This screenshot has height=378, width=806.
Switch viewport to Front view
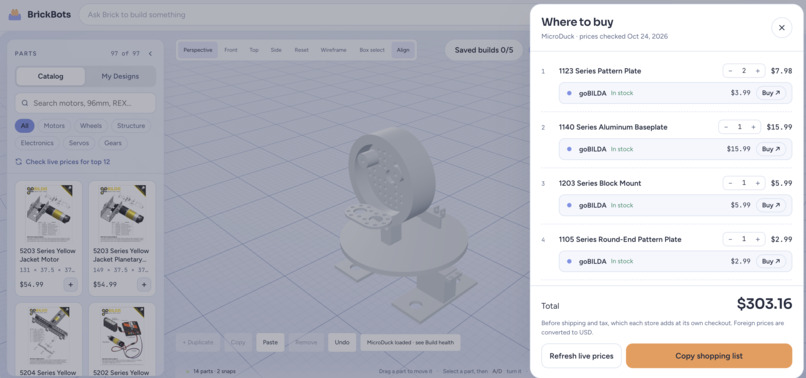pos(231,50)
